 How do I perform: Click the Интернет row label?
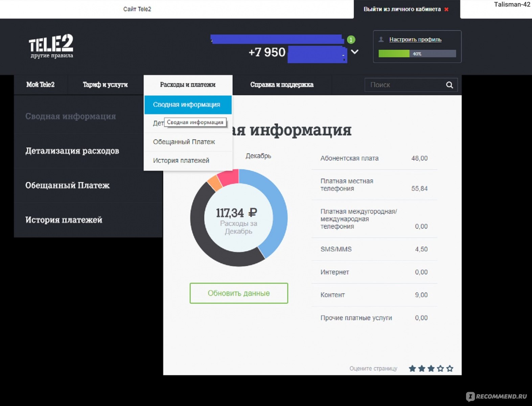[334, 272]
